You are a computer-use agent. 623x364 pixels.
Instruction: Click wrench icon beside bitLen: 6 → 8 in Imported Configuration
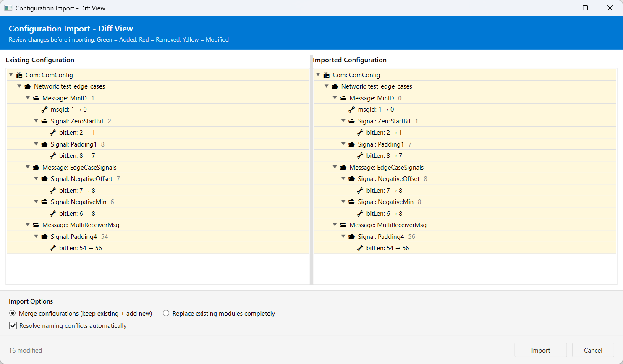pyautogui.click(x=360, y=214)
